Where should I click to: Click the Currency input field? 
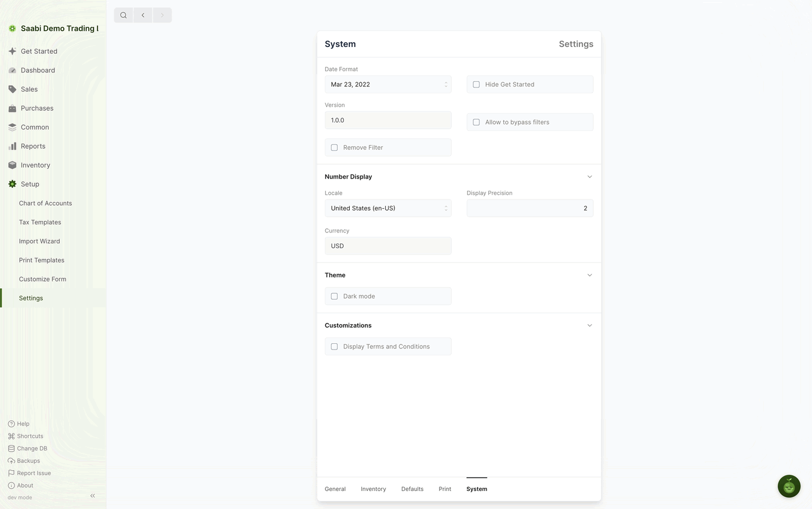pos(388,246)
